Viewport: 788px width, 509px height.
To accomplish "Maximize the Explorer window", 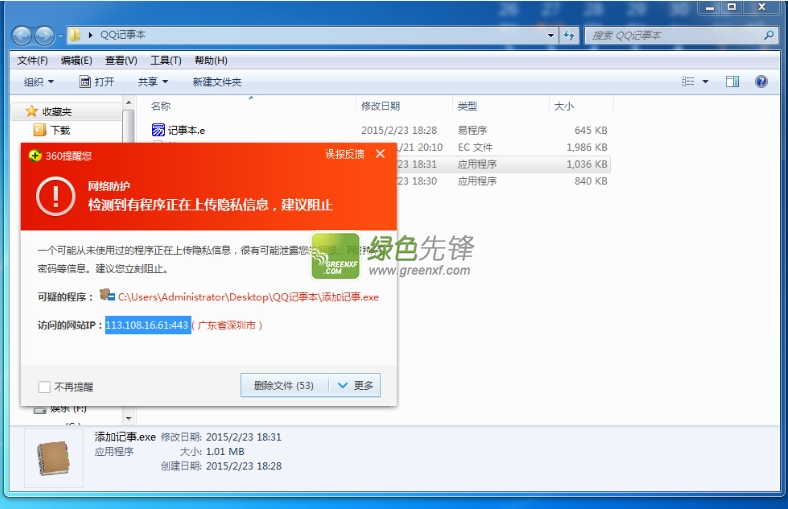I will pyautogui.click(x=732, y=7).
